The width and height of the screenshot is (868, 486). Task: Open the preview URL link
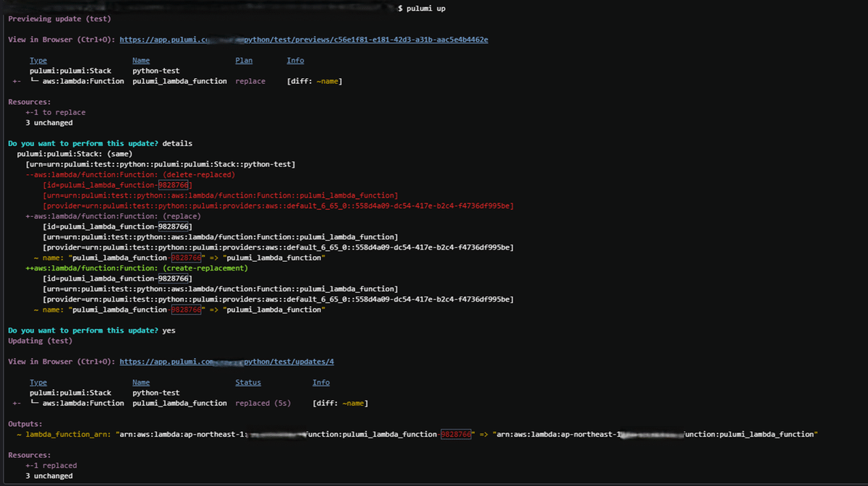pyautogui.click(x=304, y=39)
